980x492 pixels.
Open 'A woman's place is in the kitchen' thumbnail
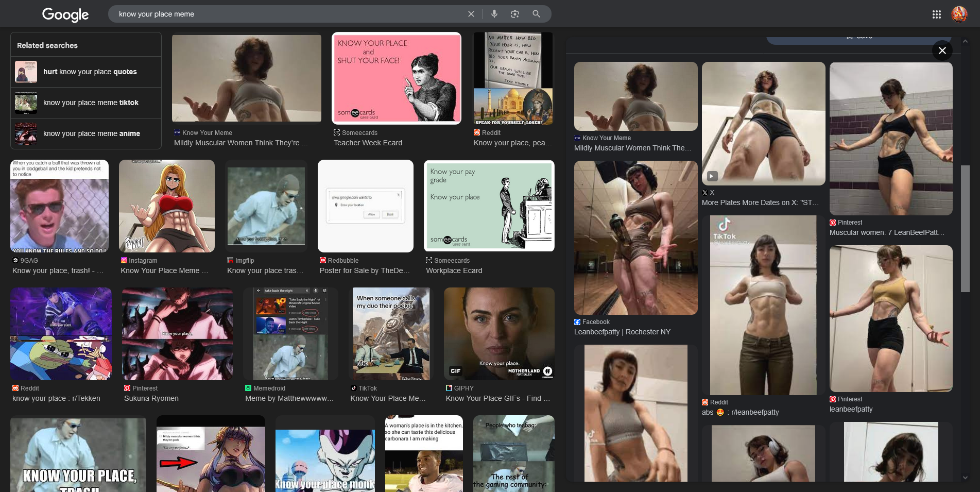coord(424,454)
